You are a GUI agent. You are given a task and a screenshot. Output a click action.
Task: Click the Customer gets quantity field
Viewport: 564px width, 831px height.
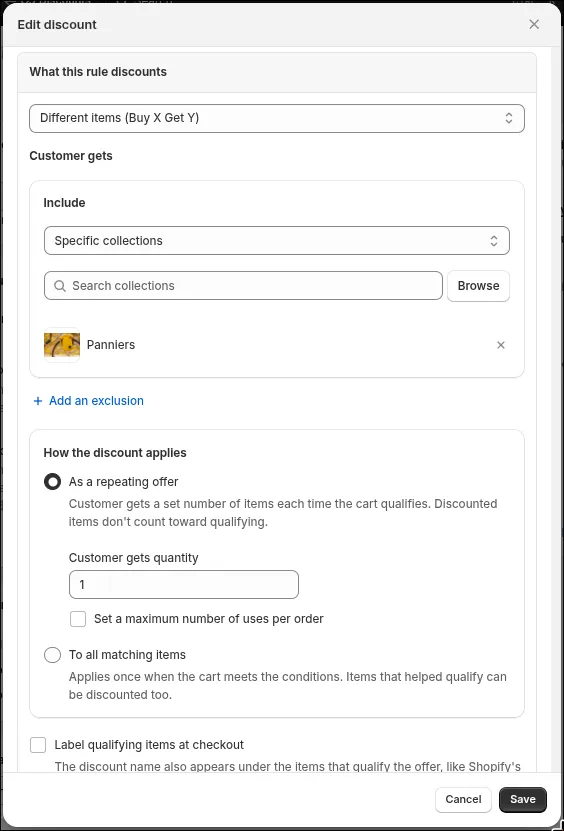184,585
